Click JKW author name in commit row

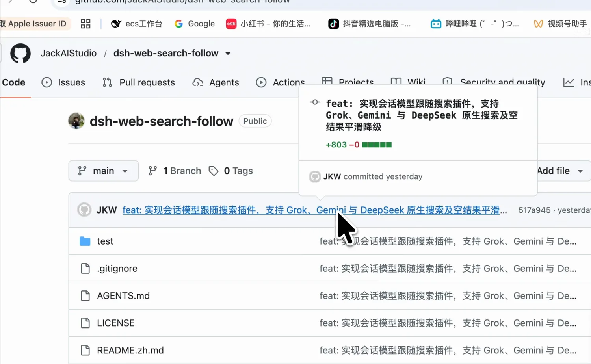point(107,210)
